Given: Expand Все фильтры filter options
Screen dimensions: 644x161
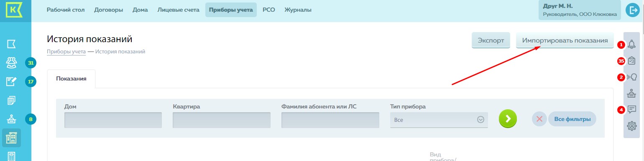Looking at the screenshot, I should pyautogui.click(x=572, y=119).
